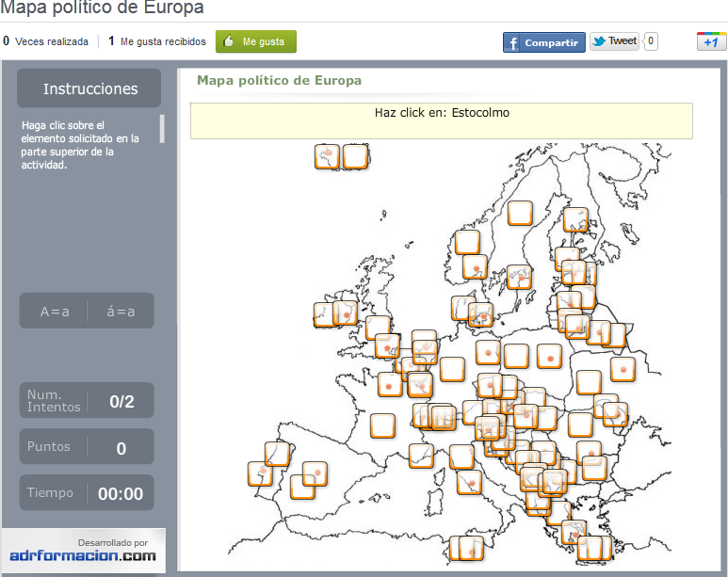Image resolution: width=728 pixels, height=577 pixels.
Task: Select the Paris capital marker in France
Action: [x=390, y=384]
